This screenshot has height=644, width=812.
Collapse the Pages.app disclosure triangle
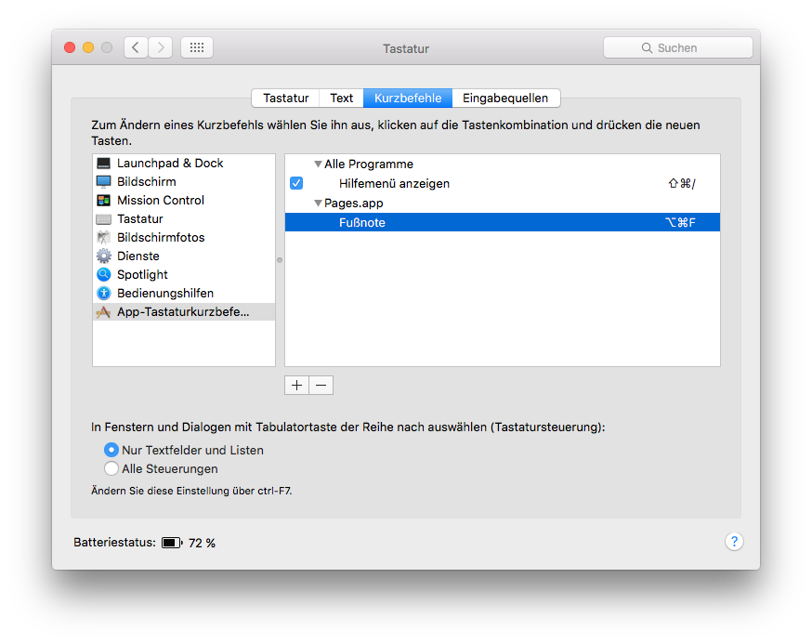click(x=318, y=203)
